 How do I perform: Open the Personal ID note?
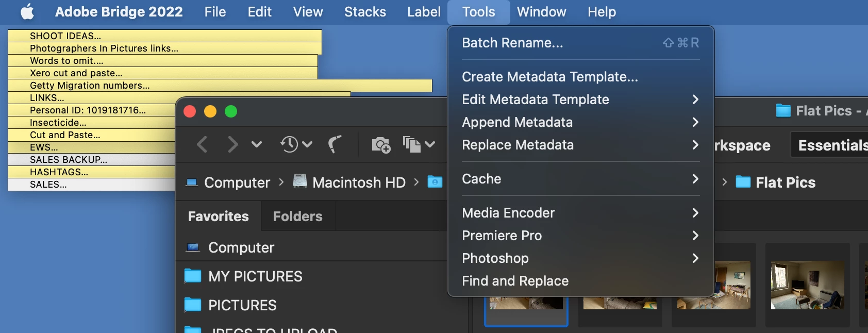[x=92, y=110]
